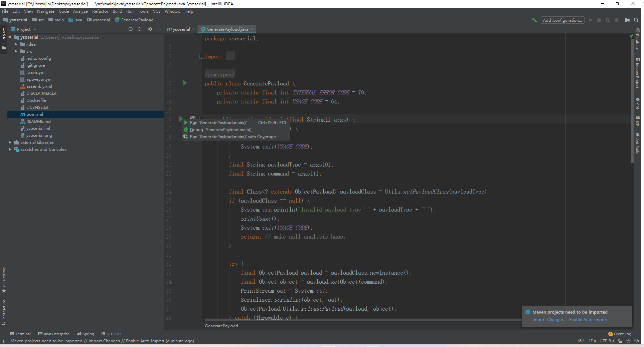Image resolution: width=644 pixels, height=347 pixels.
Task: Click the locate target icon in Project panel
Action: [131, 29]
